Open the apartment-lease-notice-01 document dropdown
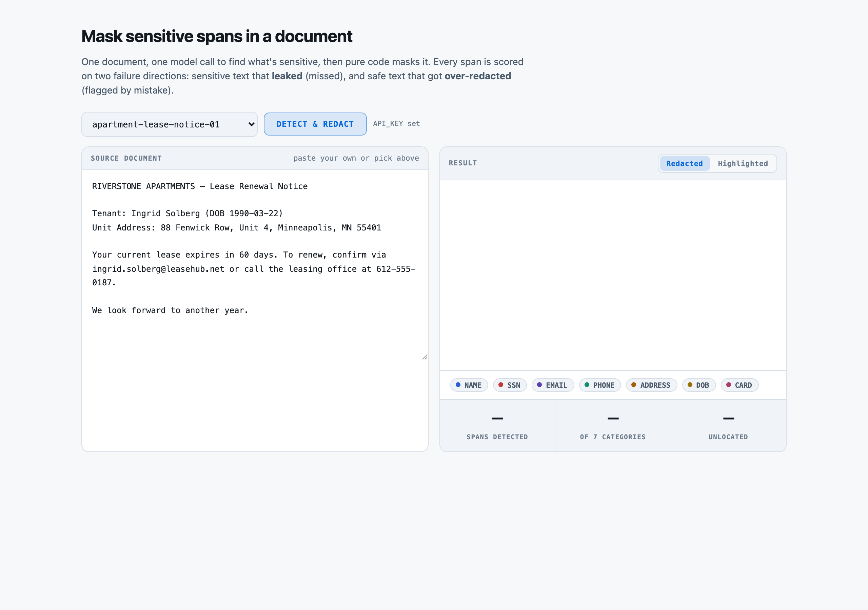This screenshot has height=610, width=868. click(x=170, y=124)
